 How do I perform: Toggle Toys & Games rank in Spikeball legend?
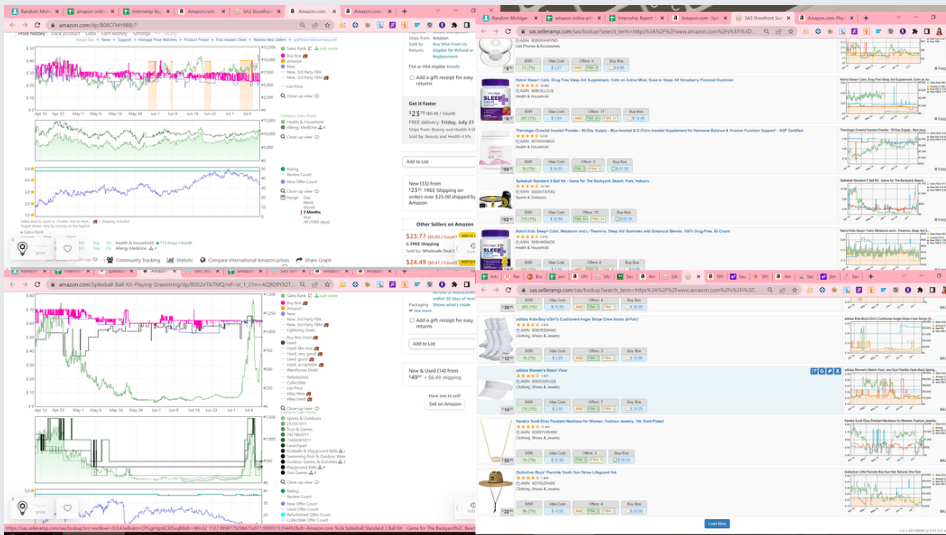pyautogui.click(x=297, y=429)
